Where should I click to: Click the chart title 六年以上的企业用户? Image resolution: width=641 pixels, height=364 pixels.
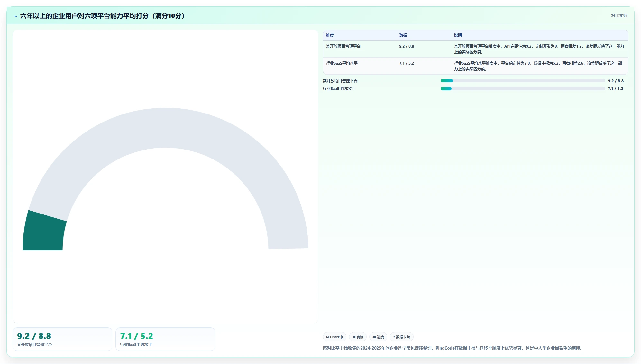[x=103, y=16]
